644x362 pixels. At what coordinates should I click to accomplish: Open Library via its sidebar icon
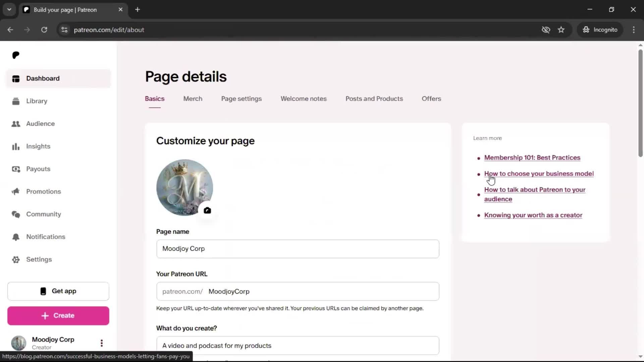(x=16, y=101)
